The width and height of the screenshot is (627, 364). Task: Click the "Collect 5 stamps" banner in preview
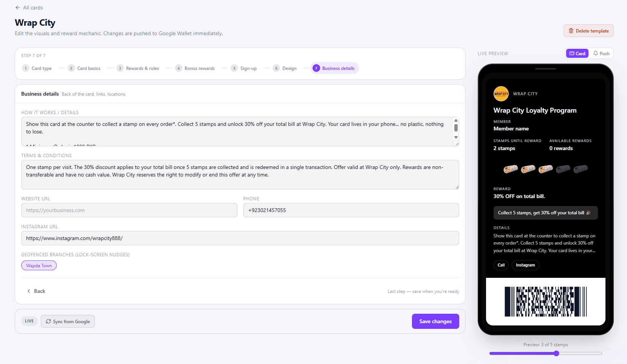546,213
